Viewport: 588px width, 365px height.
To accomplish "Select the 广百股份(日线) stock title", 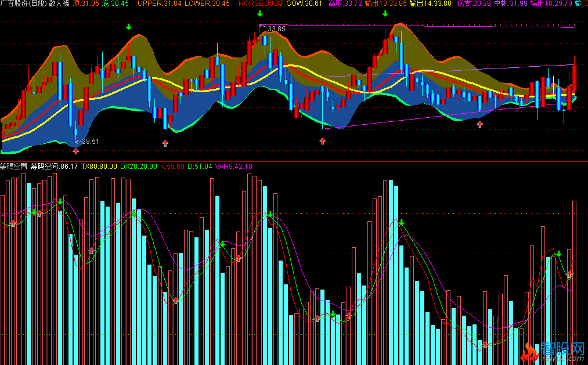I will (x=23, y=4).
